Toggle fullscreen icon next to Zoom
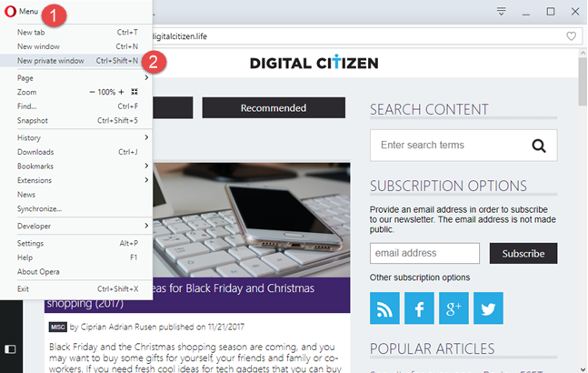This screenshot has width=588, height=373. tap(135, 92)
